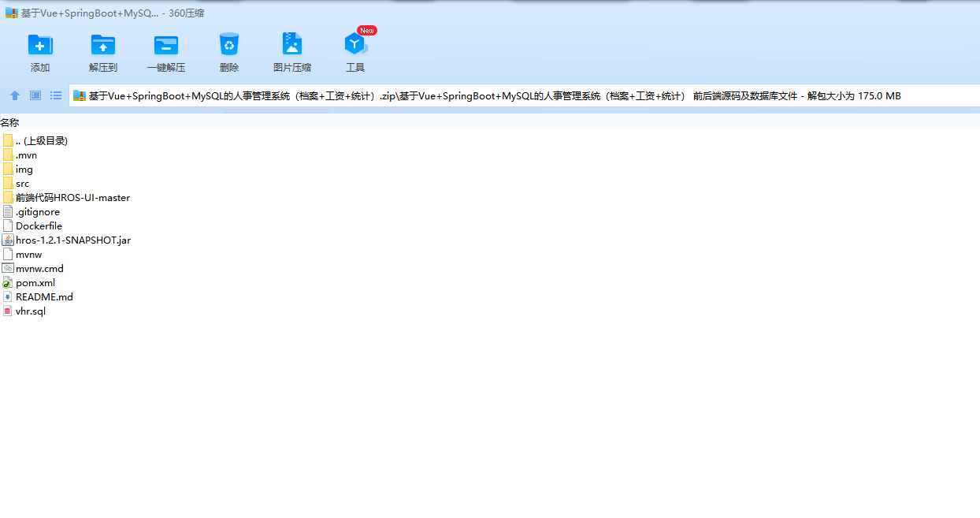This screenshot has height=518, width=980.
Task: Click the README.md file icon
Action: [x=8, y=296]
